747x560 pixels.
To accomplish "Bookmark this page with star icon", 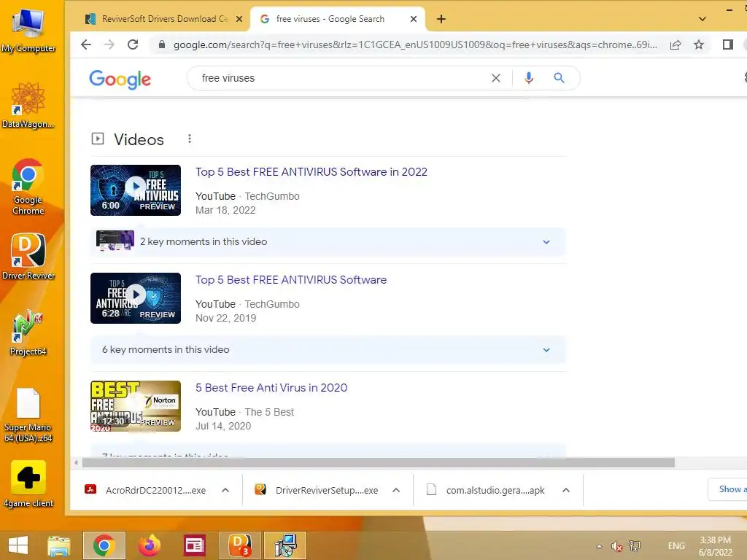I will (x=699, y=44).
